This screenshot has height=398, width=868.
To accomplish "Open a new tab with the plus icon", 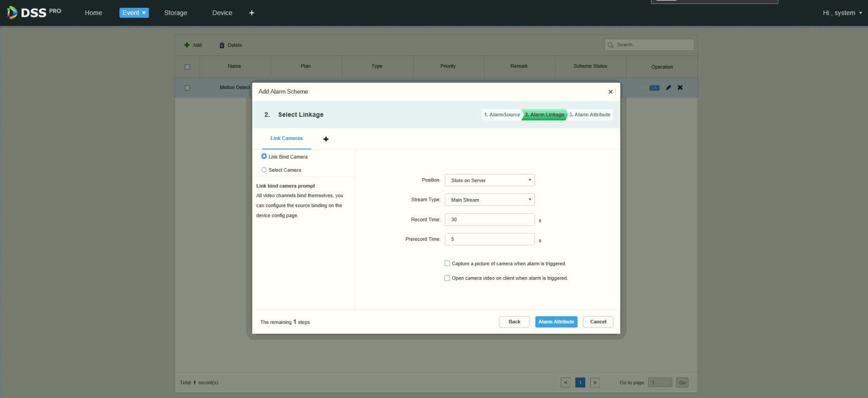I will tap(252, 13).
